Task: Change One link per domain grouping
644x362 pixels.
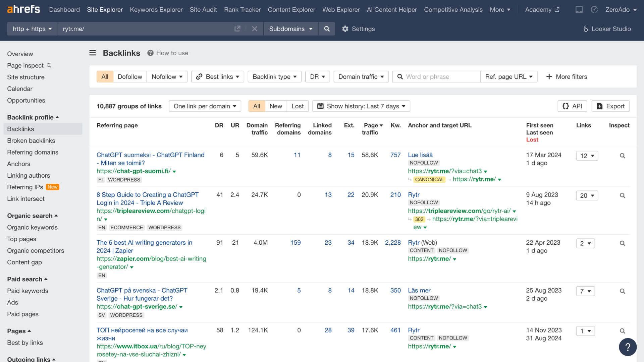Action: (x=205, y=106)
